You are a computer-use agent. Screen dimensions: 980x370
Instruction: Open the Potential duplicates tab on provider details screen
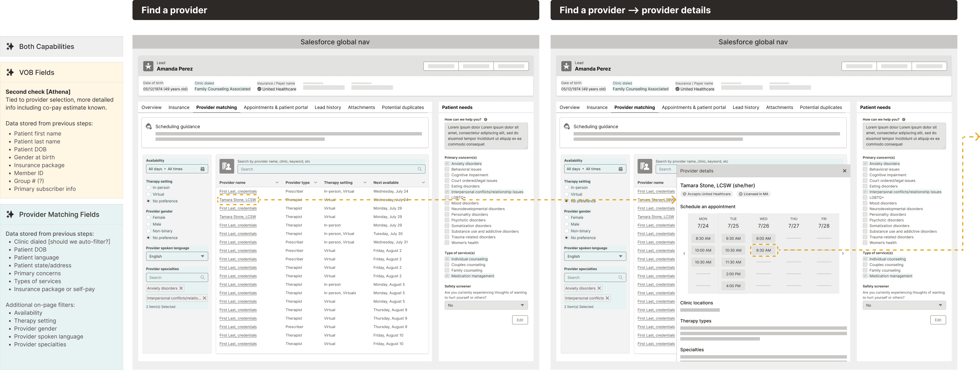click(x=821, y=108)
